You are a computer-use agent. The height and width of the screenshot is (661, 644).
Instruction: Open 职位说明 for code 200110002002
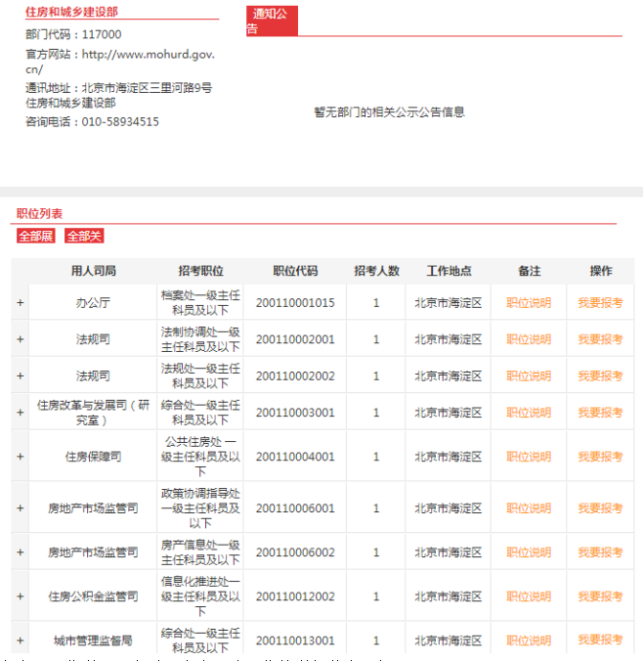529,376
